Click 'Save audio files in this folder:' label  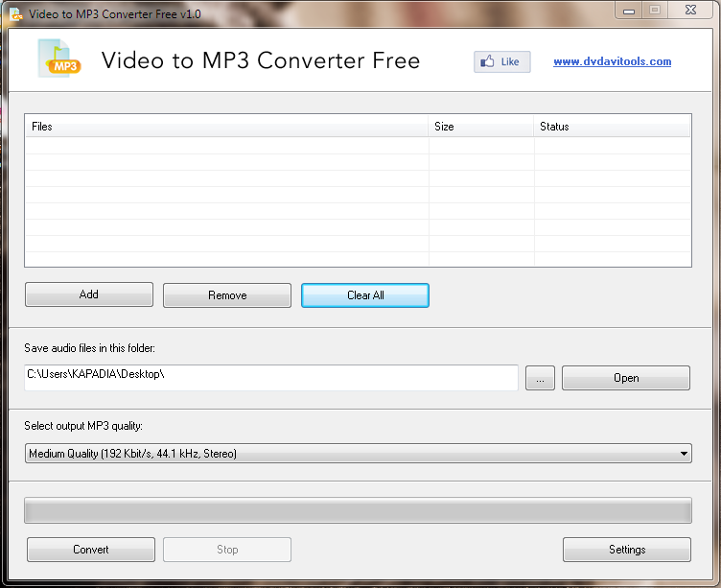coord(90,348)
